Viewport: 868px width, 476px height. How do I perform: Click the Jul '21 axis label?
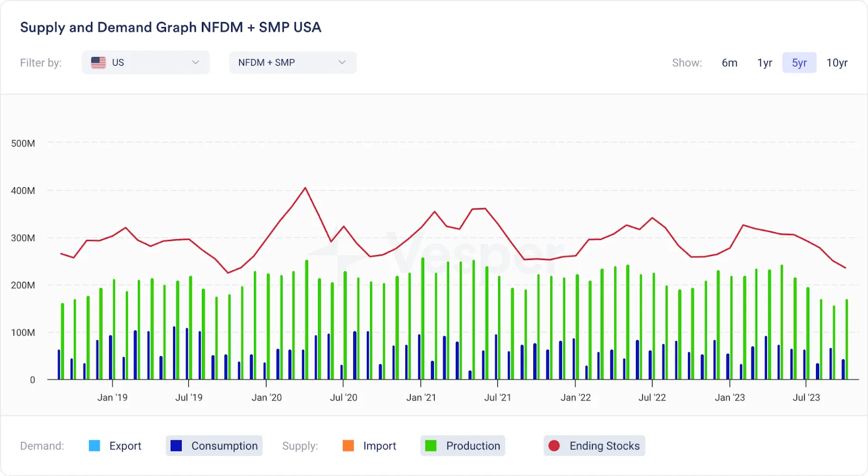coord(497,397)
